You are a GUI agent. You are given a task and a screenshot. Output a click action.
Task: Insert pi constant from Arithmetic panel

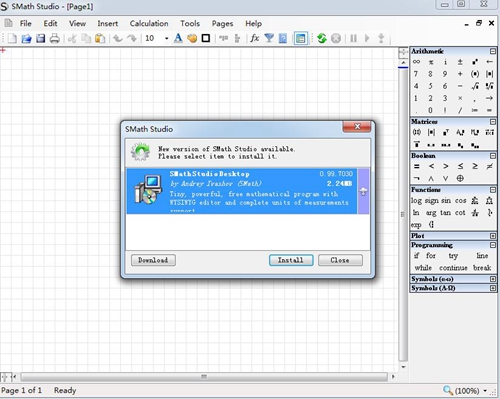coord(431,62)
